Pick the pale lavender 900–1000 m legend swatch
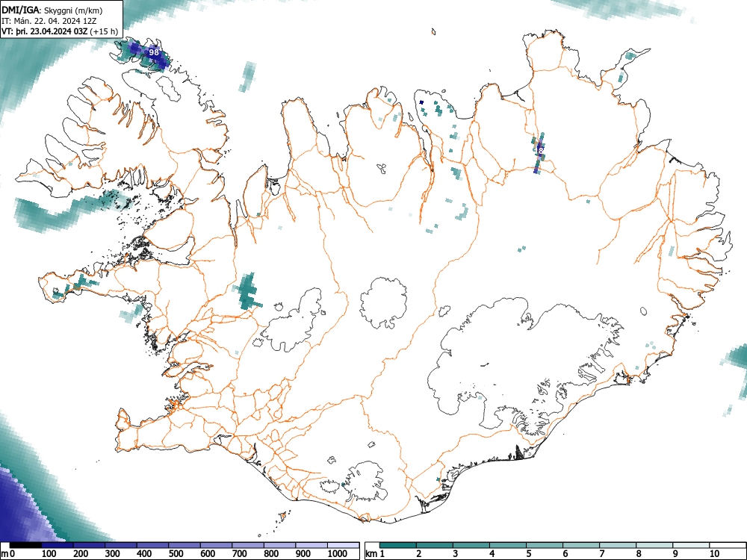 [x=311, y=545]
